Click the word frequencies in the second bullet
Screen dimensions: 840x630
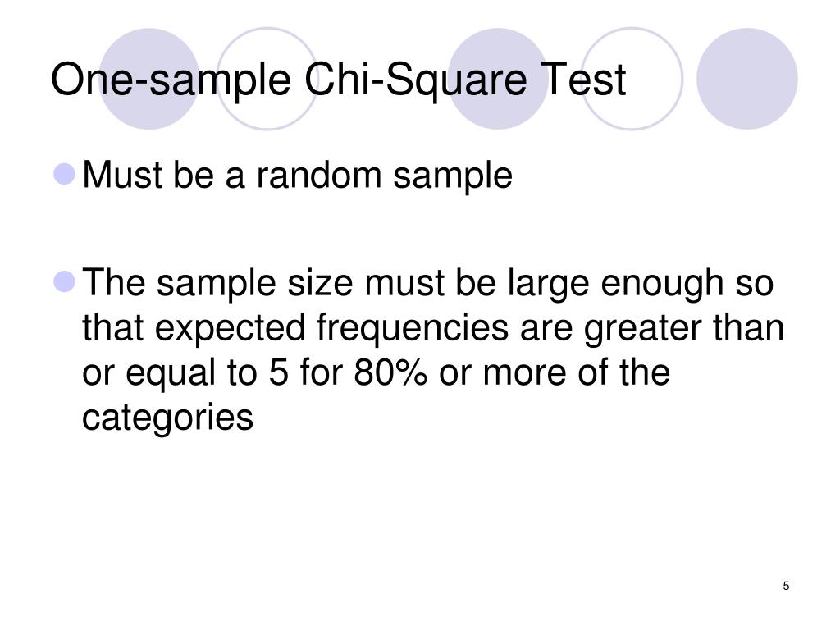413,328
